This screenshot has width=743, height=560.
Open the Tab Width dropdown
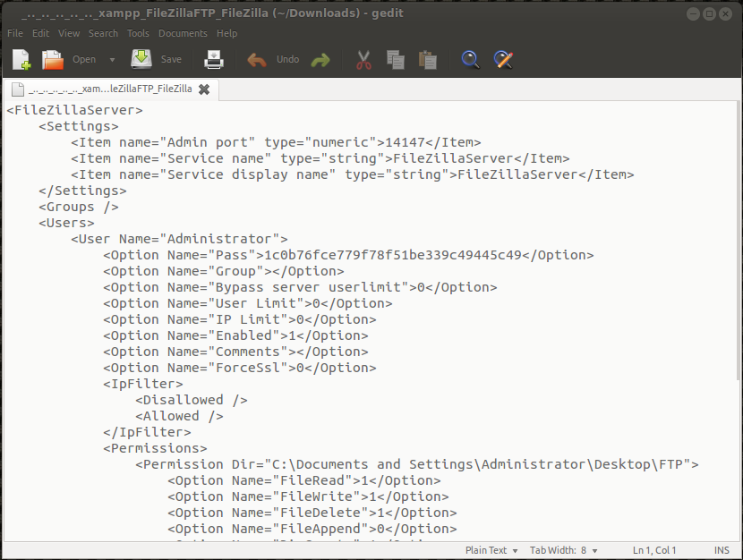point(563,550)
